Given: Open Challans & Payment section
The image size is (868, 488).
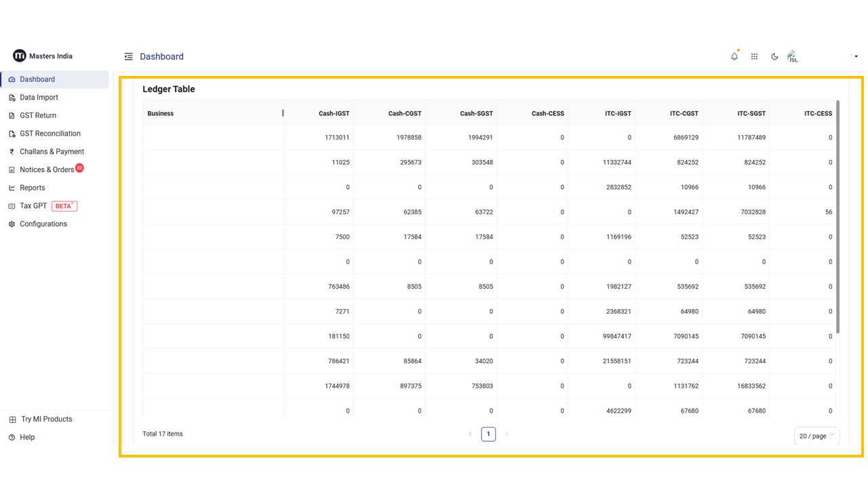Looking at the screenshot, I should 52,152.
